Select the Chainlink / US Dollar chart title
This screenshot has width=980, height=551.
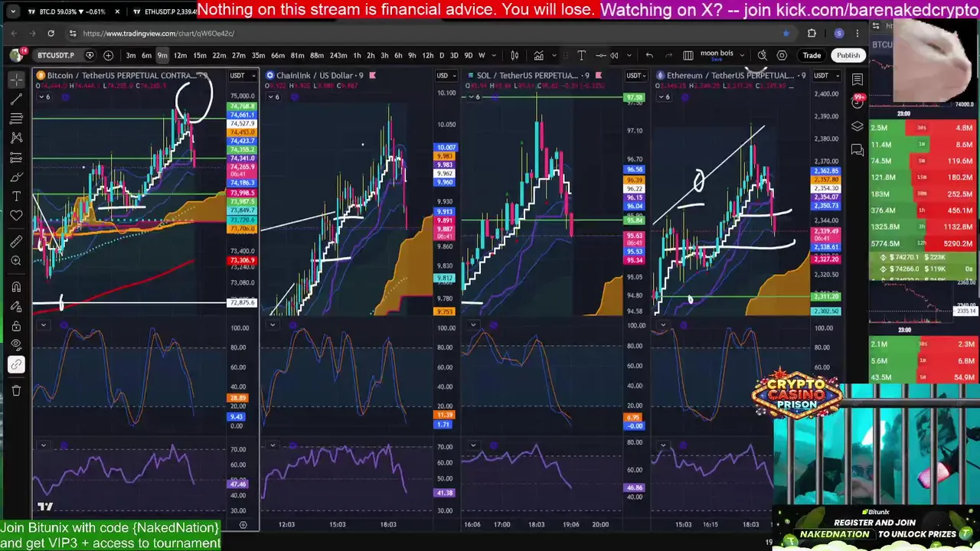coord(315,75)
